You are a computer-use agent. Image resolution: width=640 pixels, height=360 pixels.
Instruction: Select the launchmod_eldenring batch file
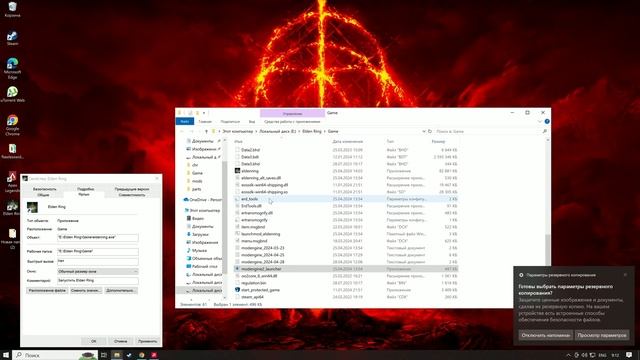(x=260, y=234)
